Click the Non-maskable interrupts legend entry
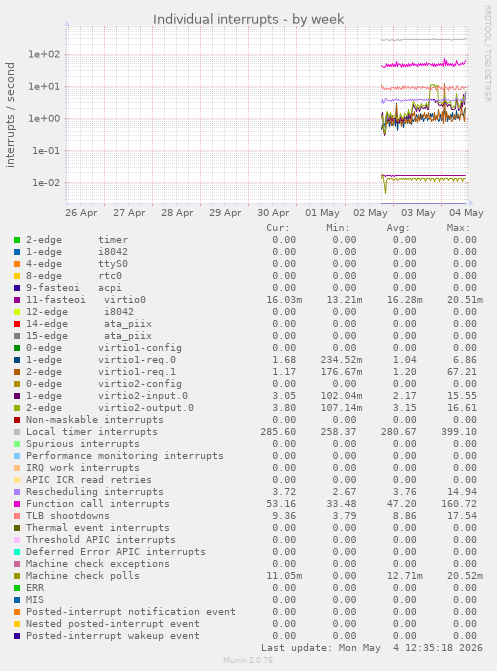 click(x=95, y=420)
